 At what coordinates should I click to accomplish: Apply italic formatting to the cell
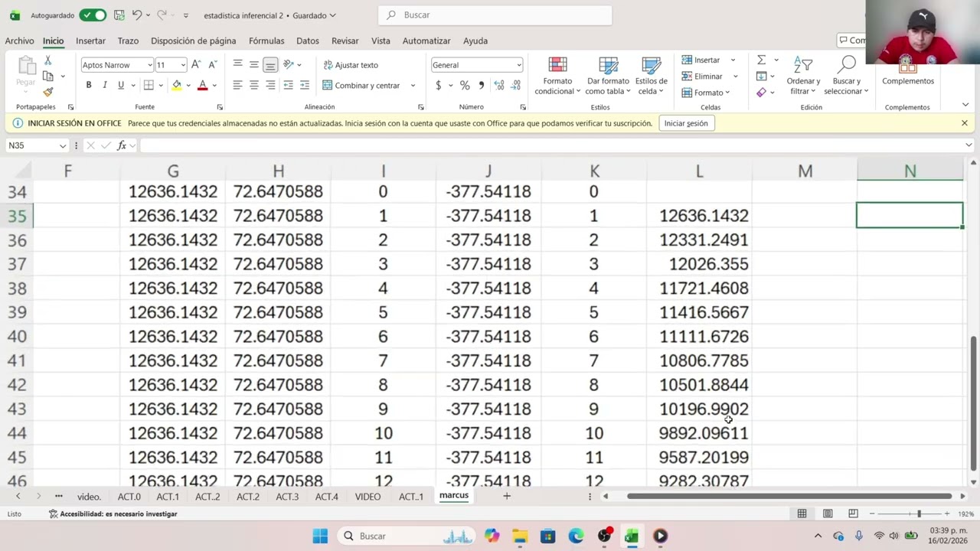pyautogui.click(x=105, y=85)
